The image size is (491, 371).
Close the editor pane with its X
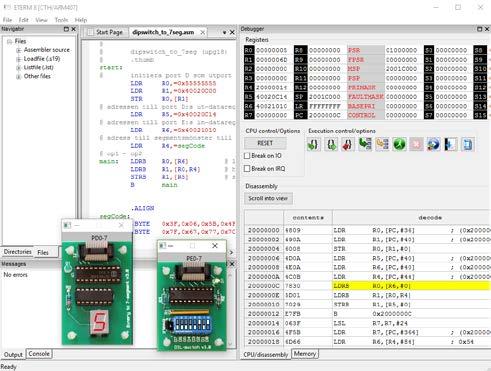coord(232,32)
